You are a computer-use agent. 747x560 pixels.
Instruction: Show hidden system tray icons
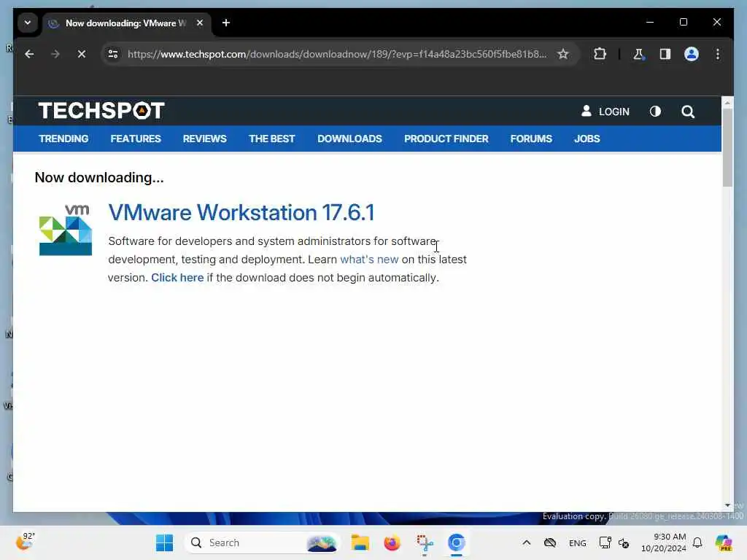tap(527, 542)
